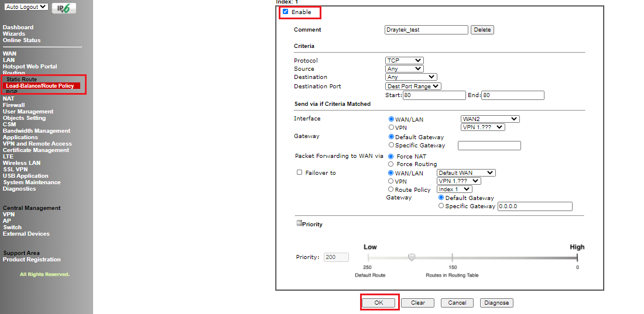Open VPN and Remote Access menu
The height and width of the screenshot is (314, 644).
(37, 144)
